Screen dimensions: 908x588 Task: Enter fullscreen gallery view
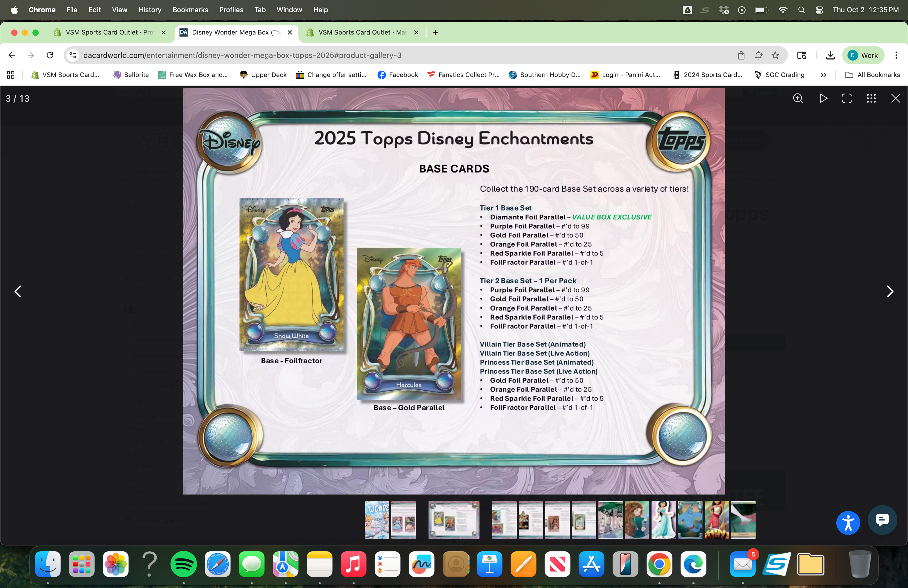847,99
